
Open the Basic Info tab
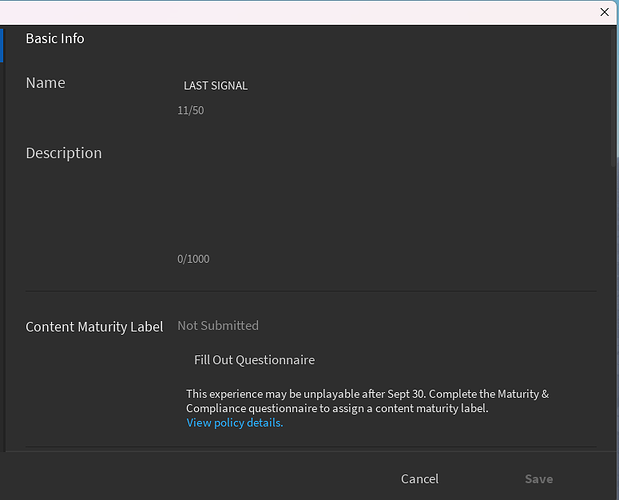(55, 39)
